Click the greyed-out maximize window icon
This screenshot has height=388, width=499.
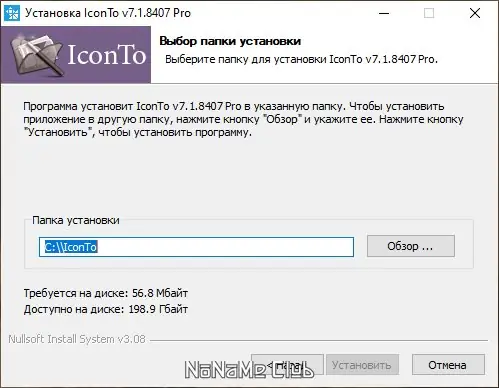coord(429,13)
